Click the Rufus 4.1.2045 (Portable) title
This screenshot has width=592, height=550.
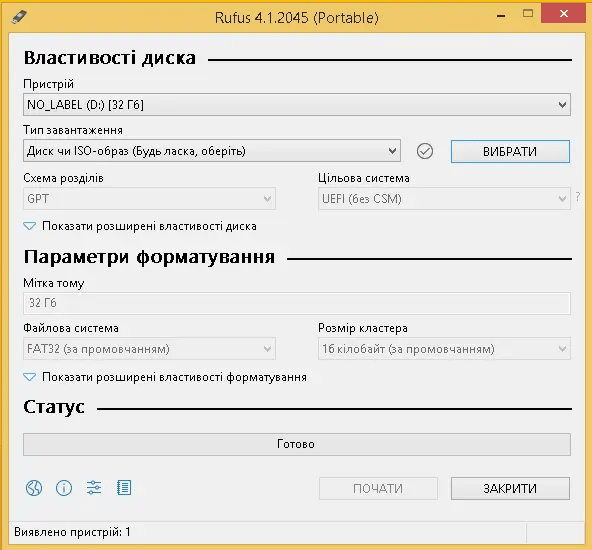tap(297, 18)
